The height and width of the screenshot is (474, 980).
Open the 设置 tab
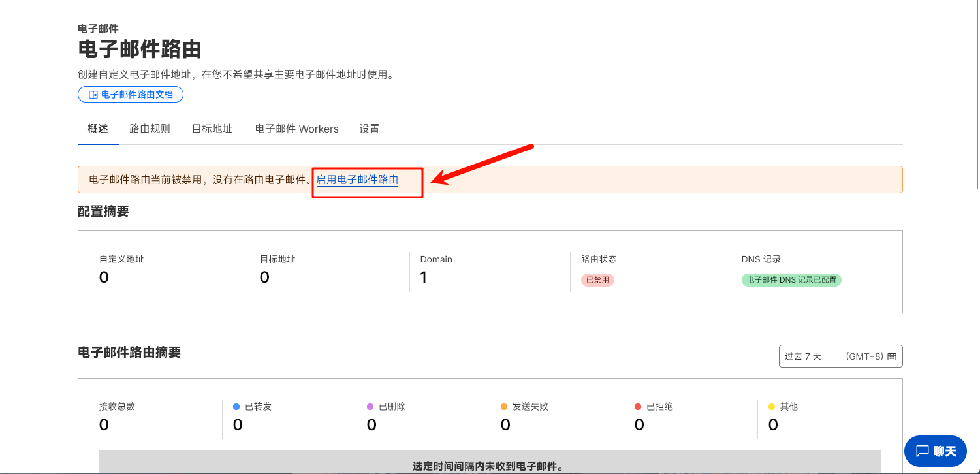tap(369, 129)
